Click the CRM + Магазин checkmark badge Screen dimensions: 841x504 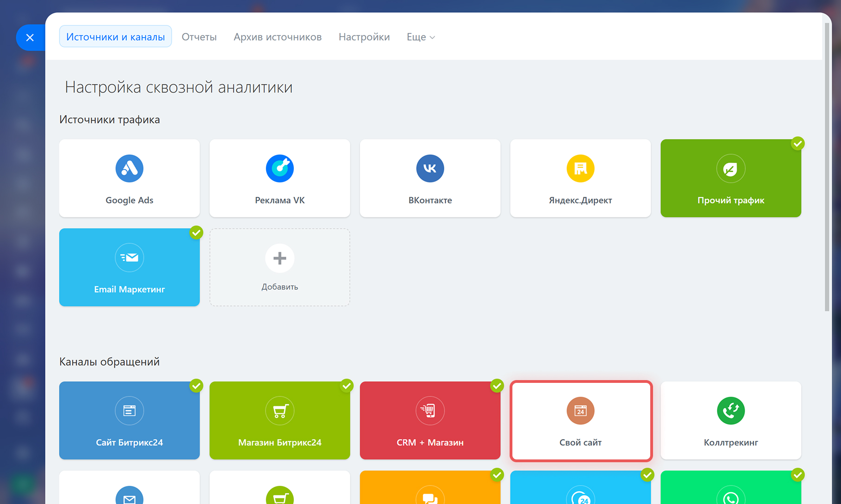(x=497, y=386)
